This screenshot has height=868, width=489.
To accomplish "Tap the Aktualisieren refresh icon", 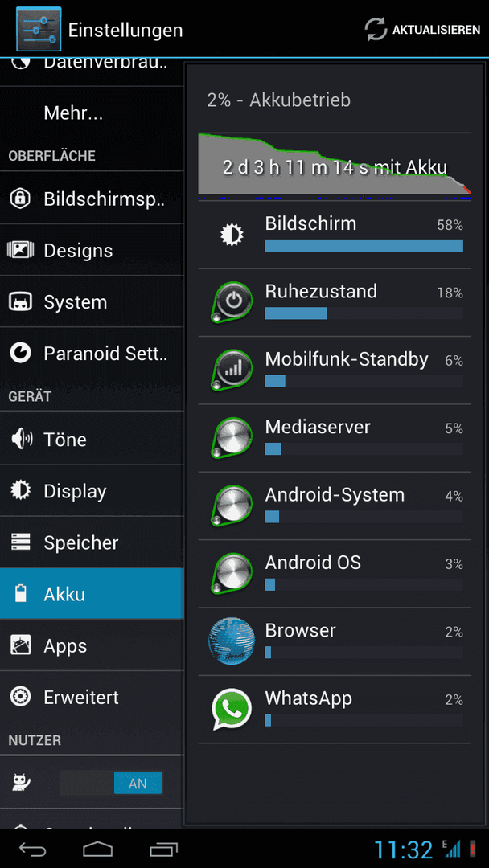I will [376, 30].
